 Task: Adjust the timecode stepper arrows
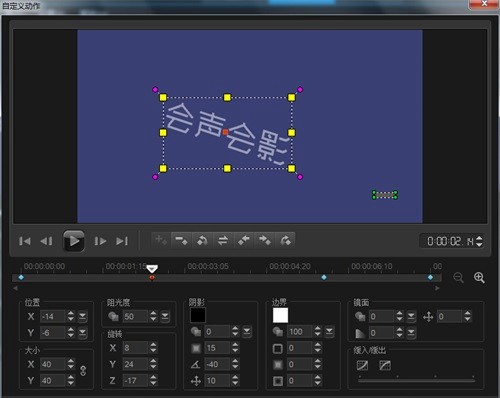point(479,241)
